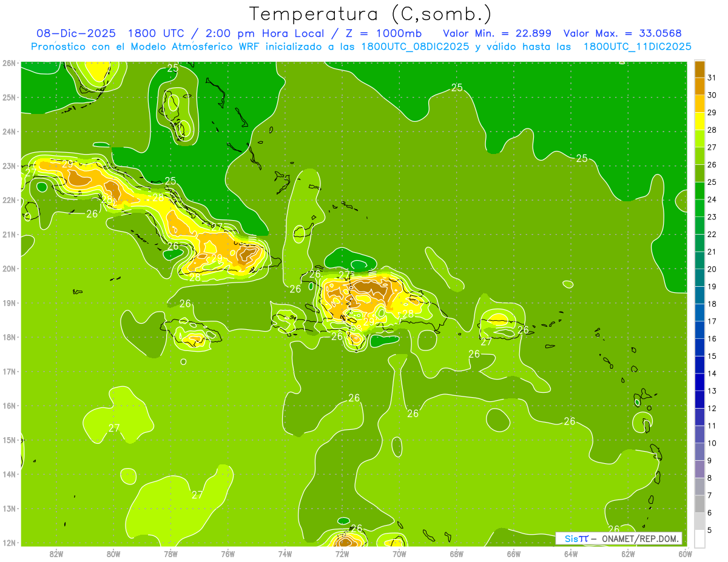Screen dimensions: 728x562
Task: Click the legend scale label '28'
Action: pos(712,130)
